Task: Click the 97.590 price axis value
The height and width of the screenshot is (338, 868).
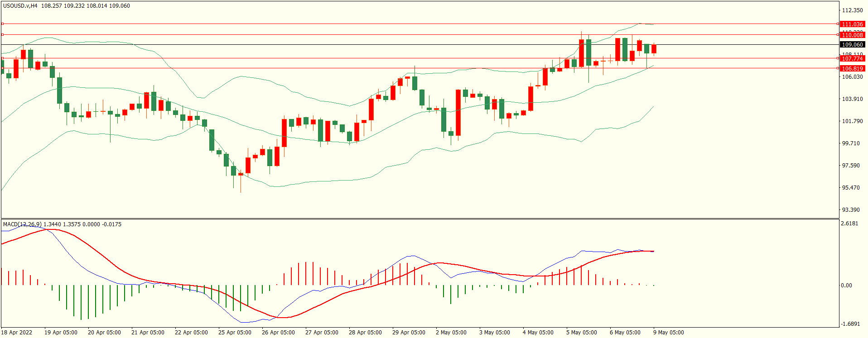Action: coord(851,166)
